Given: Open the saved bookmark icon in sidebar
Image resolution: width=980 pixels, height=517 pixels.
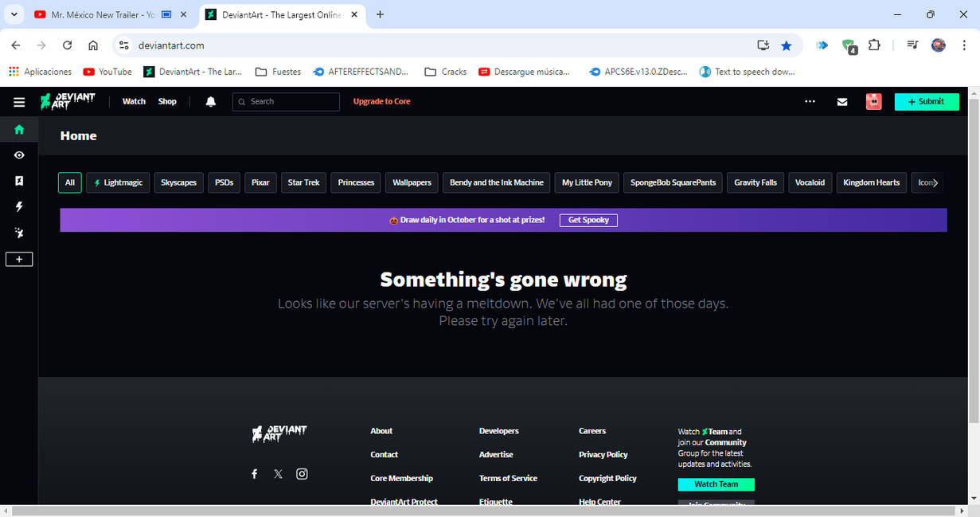Looking at the screenshot, I should click(x=19, y=181).
